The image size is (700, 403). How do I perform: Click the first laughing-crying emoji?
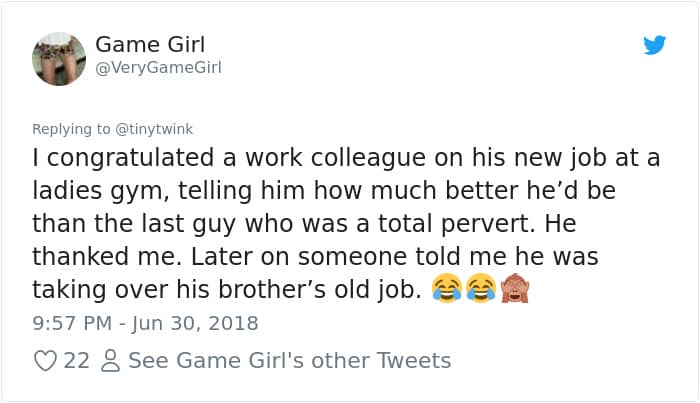(447, 290)
